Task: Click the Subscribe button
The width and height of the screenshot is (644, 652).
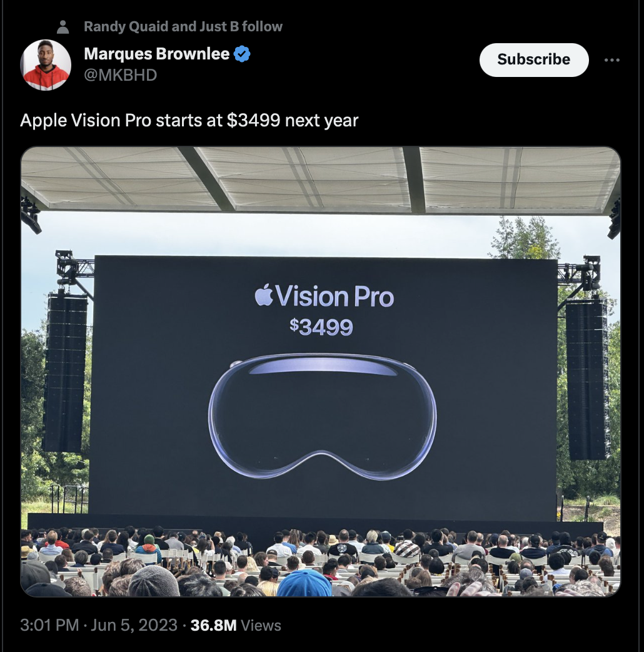Action: pyautogui.click(x=534, y=60)
